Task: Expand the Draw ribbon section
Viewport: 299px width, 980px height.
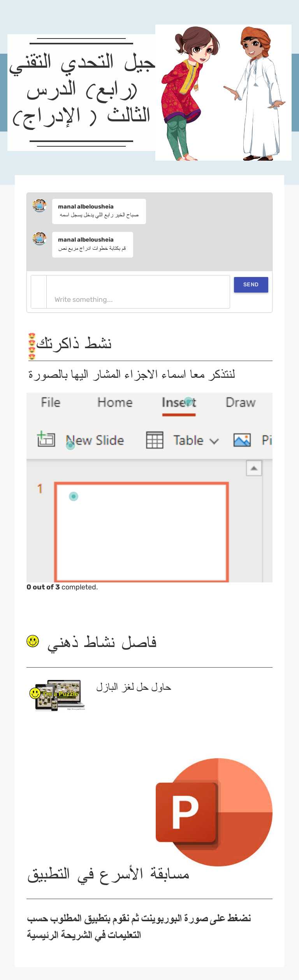Action: click(x=241, y=402)
